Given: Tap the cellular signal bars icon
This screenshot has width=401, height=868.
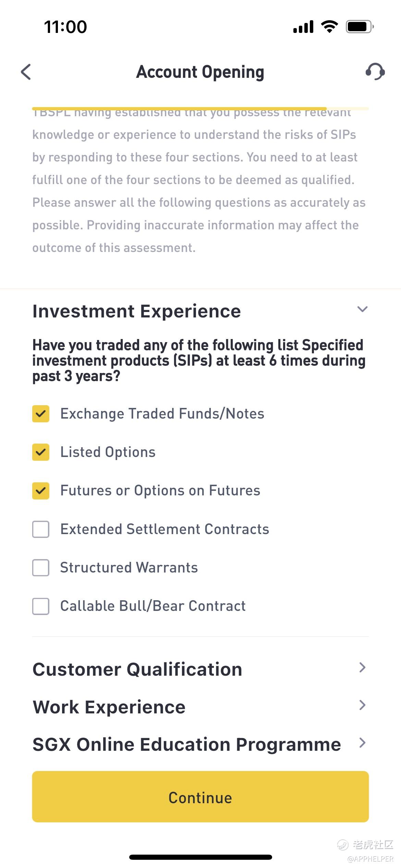Looking at the screenshot, I should (x=303, y=27).
